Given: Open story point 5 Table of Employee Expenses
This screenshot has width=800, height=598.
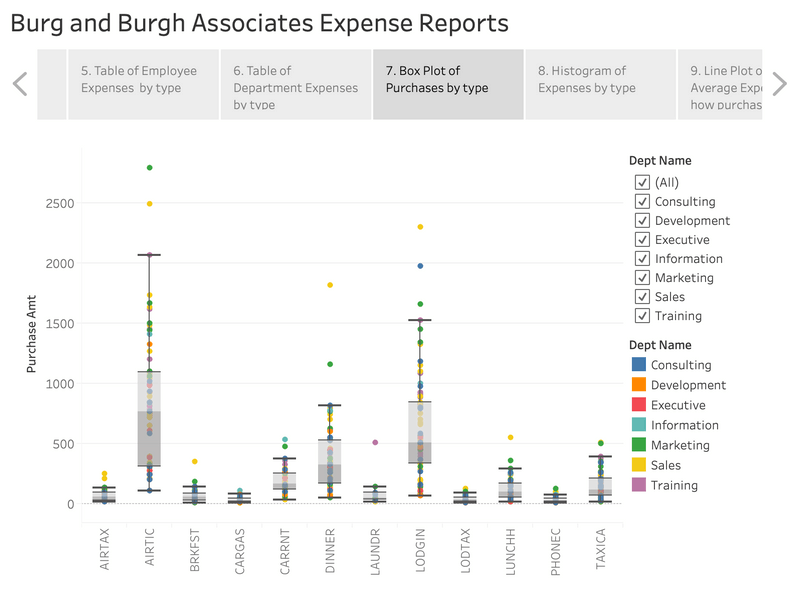Looking at the screenshot, I should click(x=143, y=85).
